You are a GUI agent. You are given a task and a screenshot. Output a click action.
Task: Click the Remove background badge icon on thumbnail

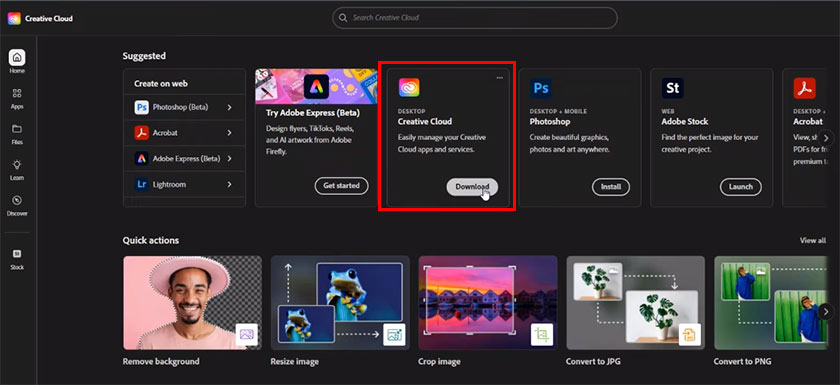click(246, 335)
